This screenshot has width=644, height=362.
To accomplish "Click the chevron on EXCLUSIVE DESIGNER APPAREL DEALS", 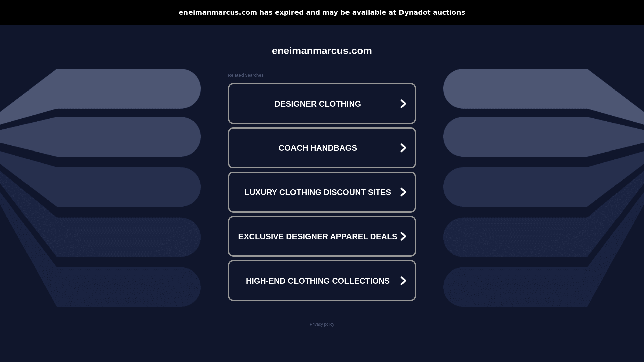I will [403, 236].
